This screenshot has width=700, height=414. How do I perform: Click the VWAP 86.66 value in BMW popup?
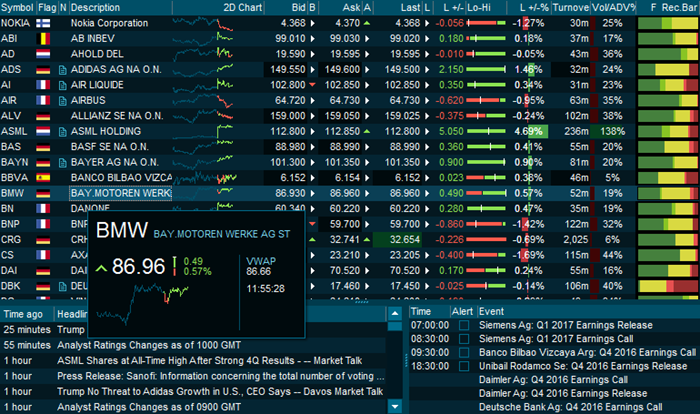coord(258,272)
